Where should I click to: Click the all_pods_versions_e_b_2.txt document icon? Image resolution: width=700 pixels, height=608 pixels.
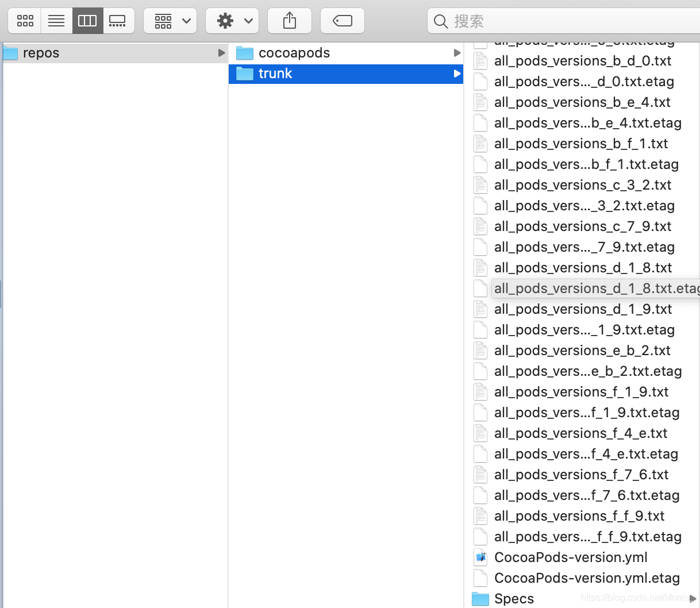click(480, 351)
